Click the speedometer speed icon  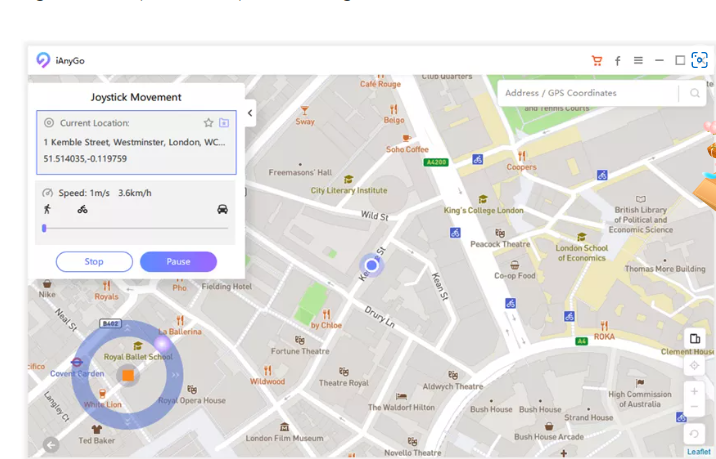47,193
